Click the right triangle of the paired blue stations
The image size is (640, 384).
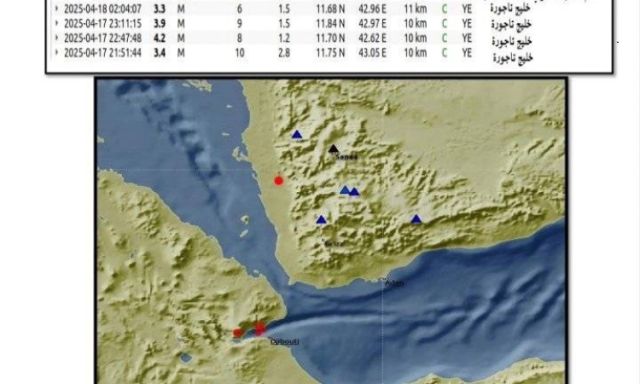pos(354,192)
